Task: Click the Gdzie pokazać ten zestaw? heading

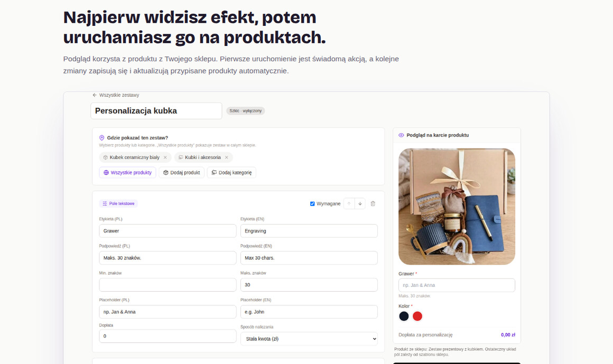Action: point(137,138)
